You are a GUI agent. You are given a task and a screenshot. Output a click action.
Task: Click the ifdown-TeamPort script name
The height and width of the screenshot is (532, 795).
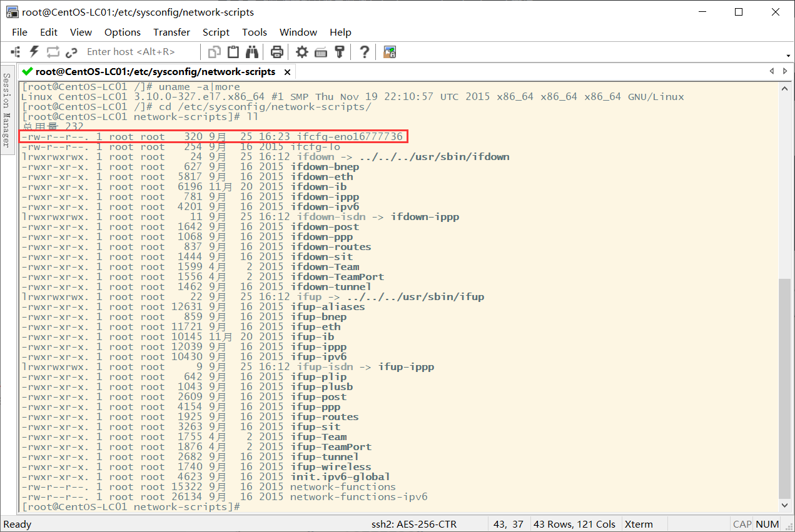pos(337,277)
